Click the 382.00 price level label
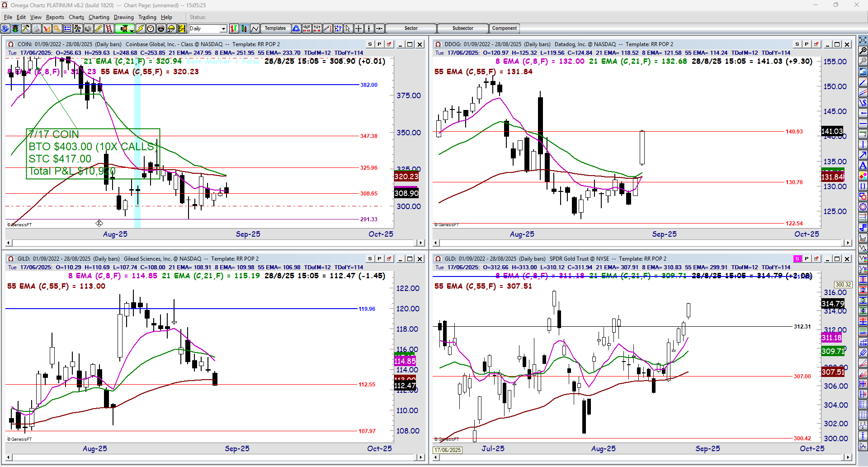Screen dimensions: 868x467 (369, 85)
